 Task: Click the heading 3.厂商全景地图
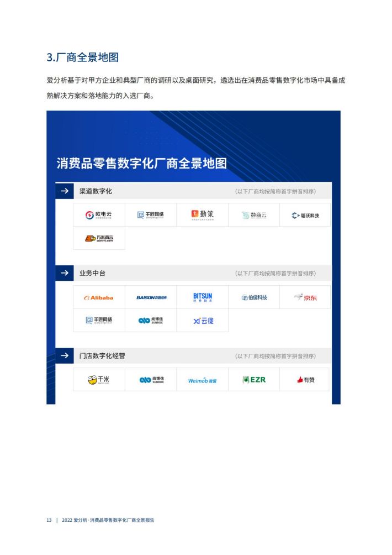click(x=82, y=57)
